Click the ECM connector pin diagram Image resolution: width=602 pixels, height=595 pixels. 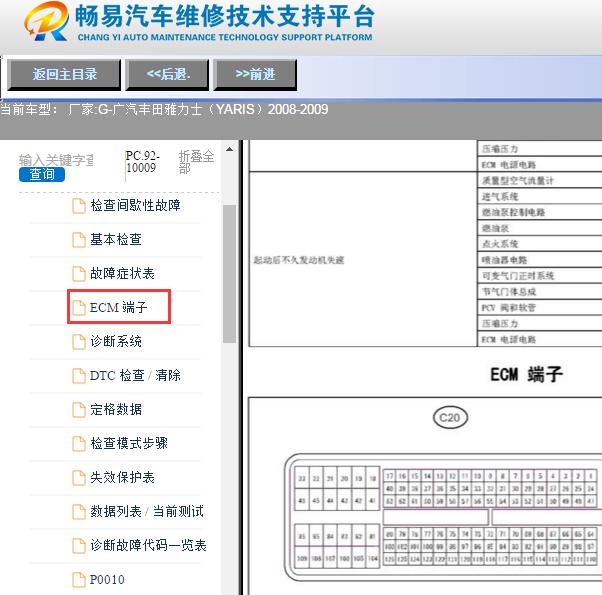(x=443, y=517)
